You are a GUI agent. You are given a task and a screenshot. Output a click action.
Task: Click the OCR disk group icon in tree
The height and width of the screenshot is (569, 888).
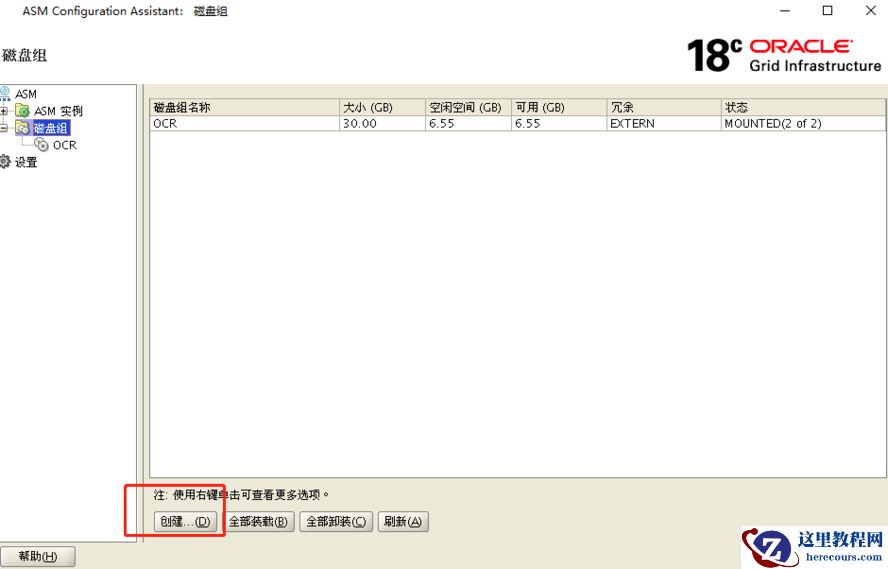point(41,145)
